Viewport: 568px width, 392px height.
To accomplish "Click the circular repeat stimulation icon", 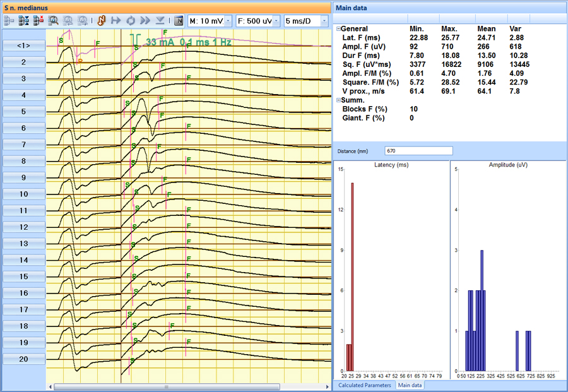I will (x=131, y=21).
